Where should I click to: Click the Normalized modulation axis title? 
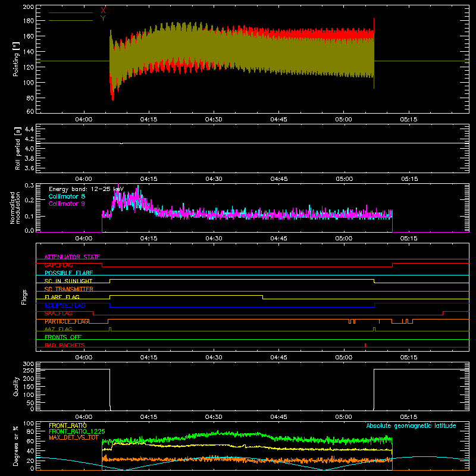pyautogui.click(x=15, y=208)
